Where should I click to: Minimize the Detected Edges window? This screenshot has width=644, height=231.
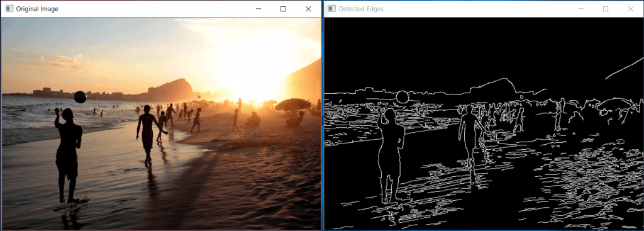point(580,9)
